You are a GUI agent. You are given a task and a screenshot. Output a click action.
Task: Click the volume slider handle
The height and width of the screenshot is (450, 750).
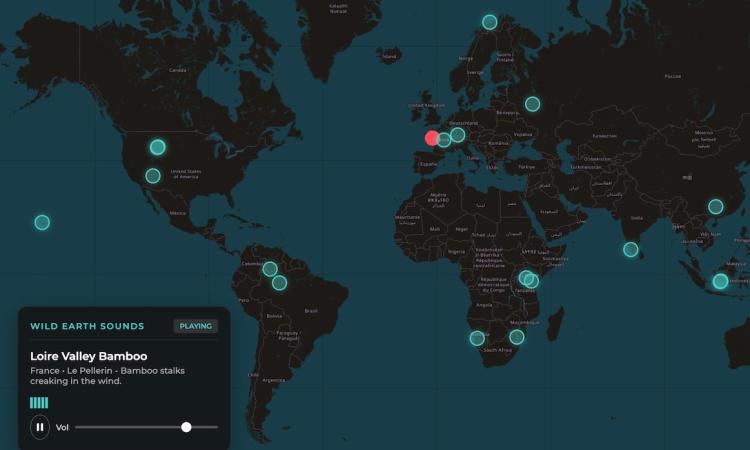pyautogui.click(x=186, y=427)
